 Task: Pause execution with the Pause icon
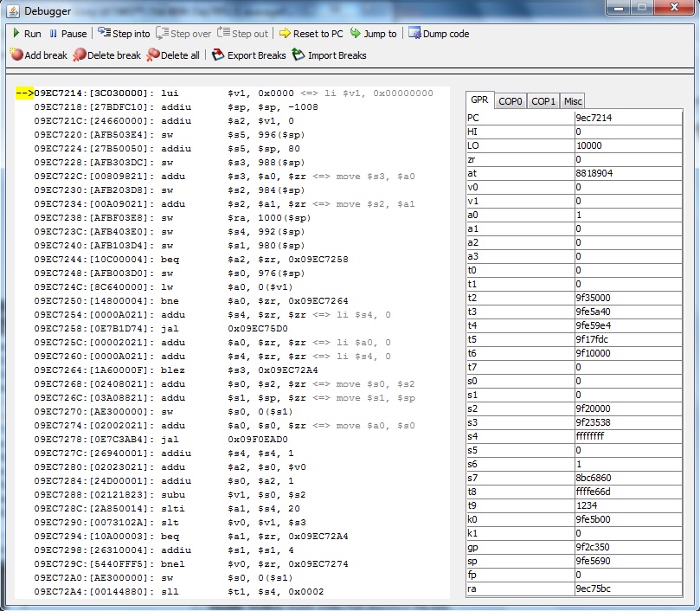(54, 34)
